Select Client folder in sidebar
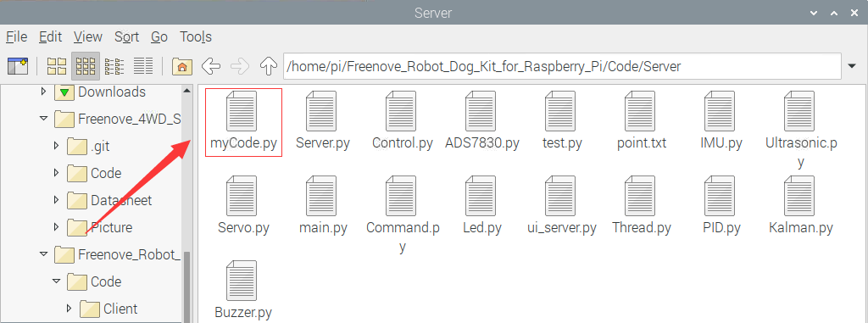Image resolution: width=868 pixels, height=323 pixels. pyautogui.click(x=108, y=309)
